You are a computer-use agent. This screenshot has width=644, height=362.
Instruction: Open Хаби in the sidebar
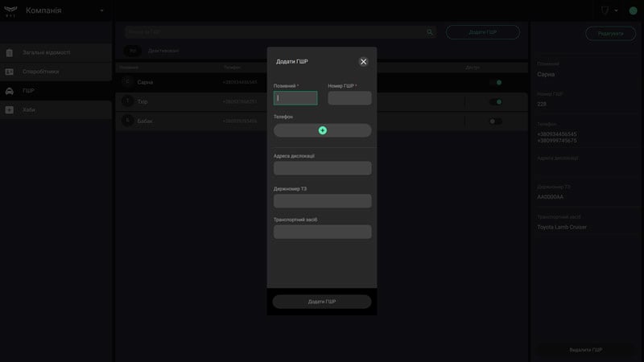(56, 110)
